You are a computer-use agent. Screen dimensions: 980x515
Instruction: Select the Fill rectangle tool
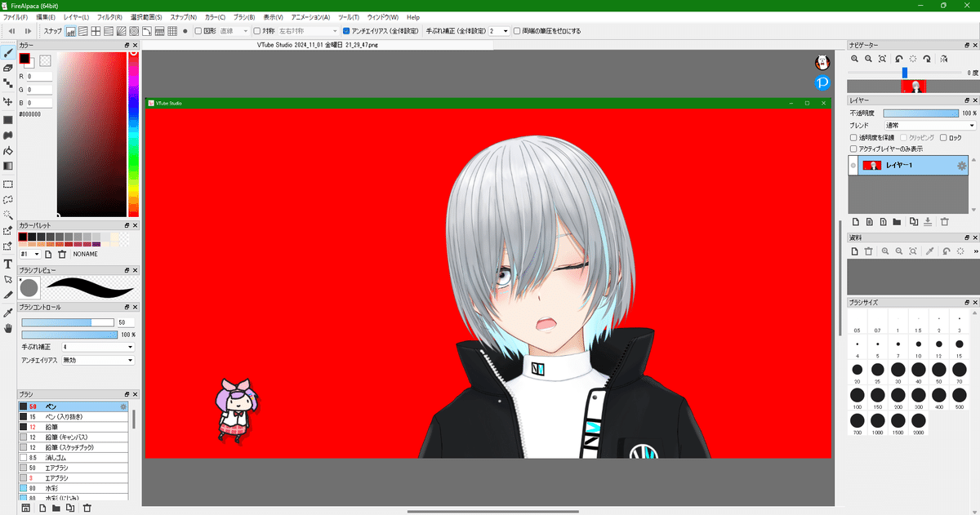(x=7, y=120)
